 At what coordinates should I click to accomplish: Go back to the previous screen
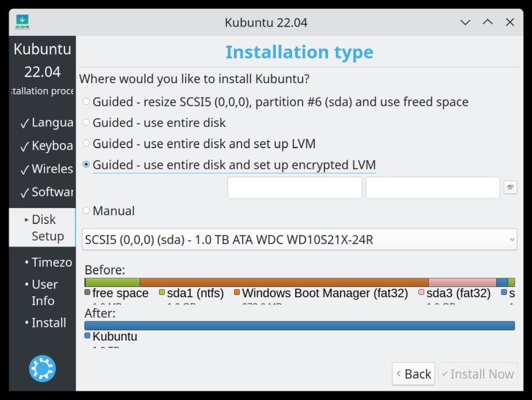click(414, 373)
